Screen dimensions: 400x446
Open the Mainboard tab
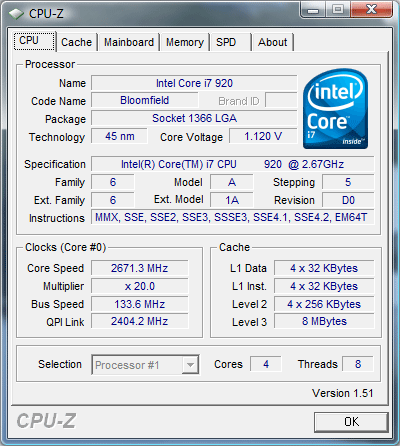click(129, 42)
